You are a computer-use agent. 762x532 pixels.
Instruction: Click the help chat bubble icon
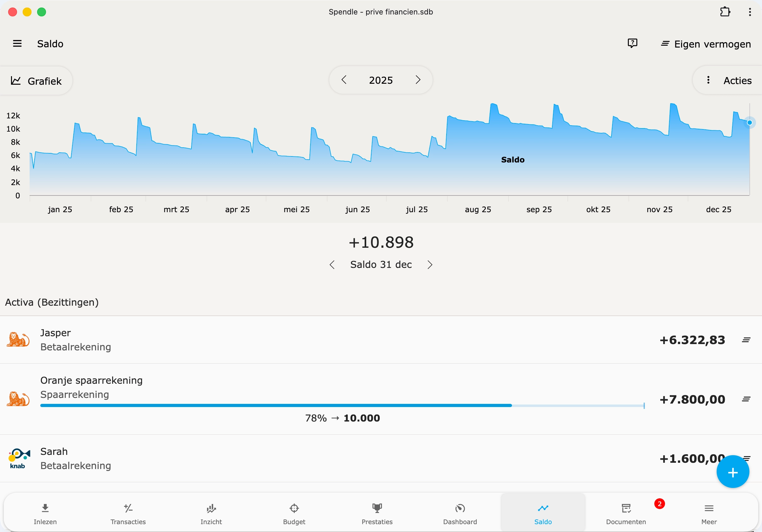point(632,43)
